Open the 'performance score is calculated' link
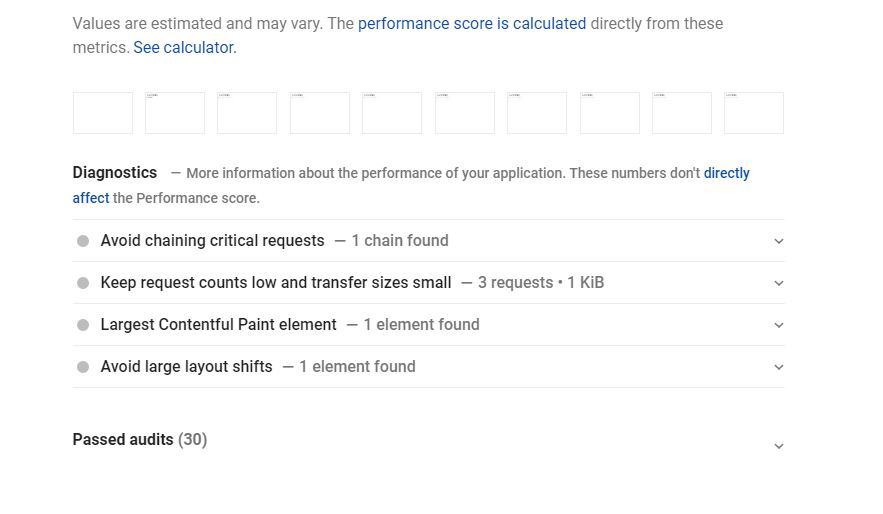Viewport: 883px width, 514px height. click(x=472, y=23)
